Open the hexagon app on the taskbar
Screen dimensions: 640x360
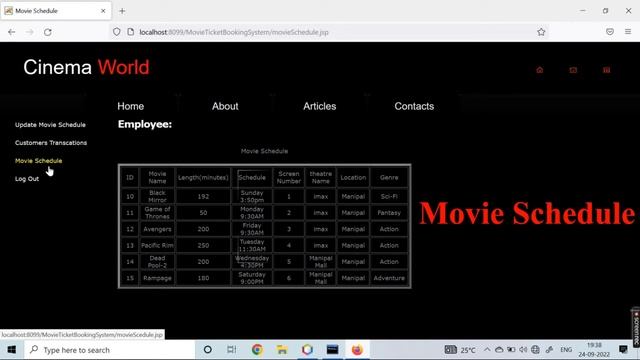[307, 350]
